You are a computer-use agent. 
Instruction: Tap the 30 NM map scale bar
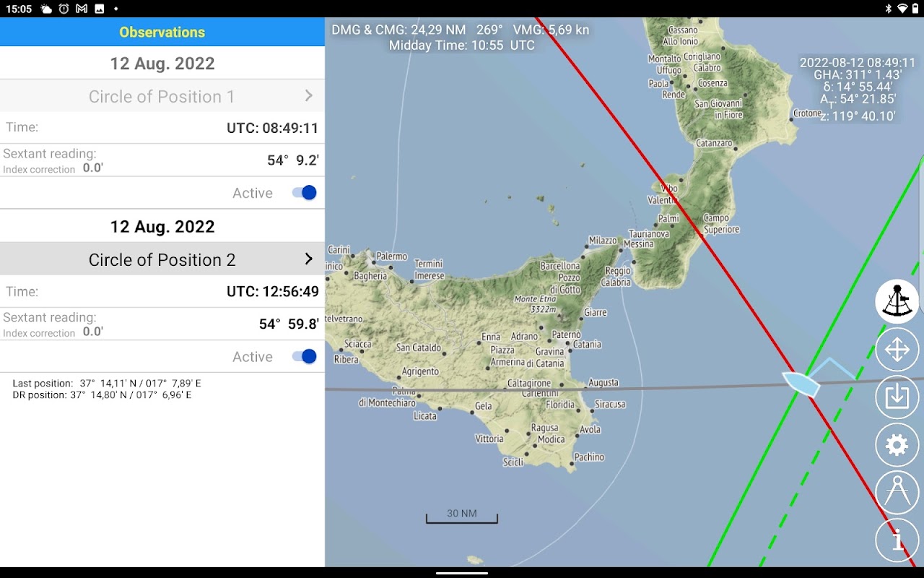pyautogui.click(x=462, y=516)
